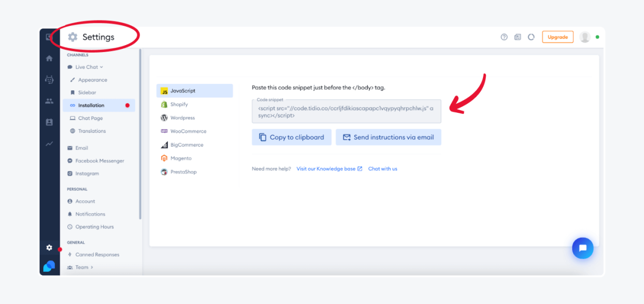Select the JavaScript installation tab
The height and width of the screenshot is (304, 644).
(x=195, y=91)
